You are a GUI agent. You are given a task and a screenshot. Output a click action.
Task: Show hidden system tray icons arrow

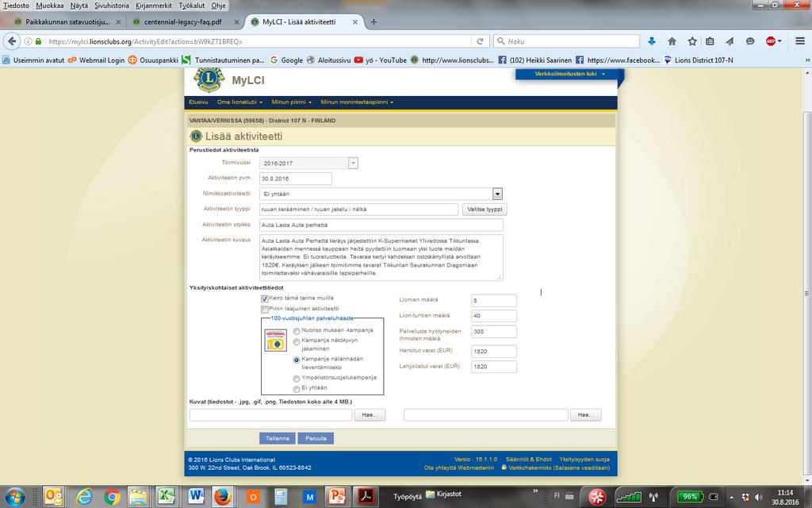pyautogui.click(x=731, y=497)
